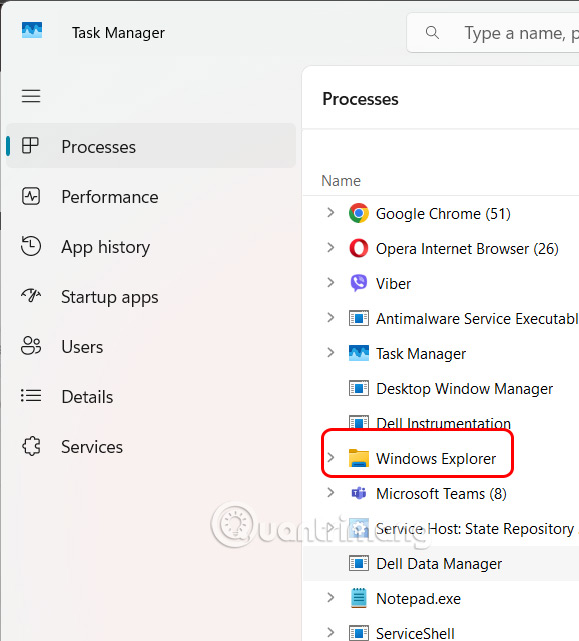Click the Google Chrome process icon

(359, 213)
